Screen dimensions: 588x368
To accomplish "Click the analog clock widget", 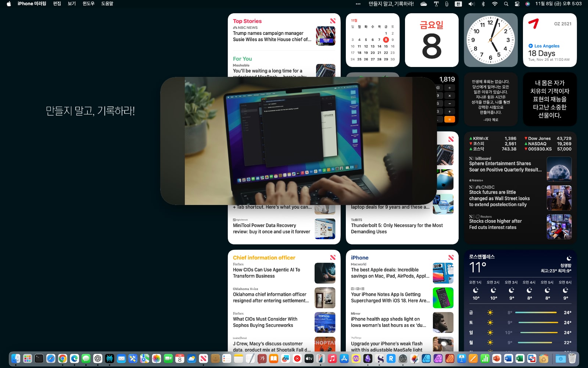I will click(491, 40).
